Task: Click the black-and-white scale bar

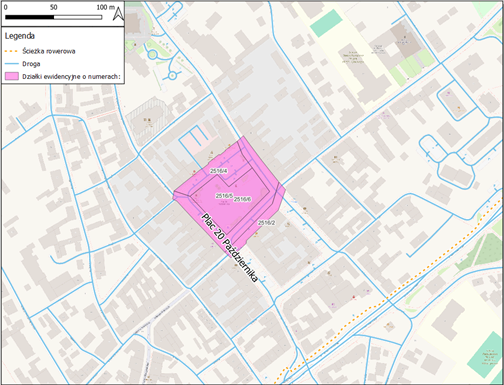Action: point(53,17)
